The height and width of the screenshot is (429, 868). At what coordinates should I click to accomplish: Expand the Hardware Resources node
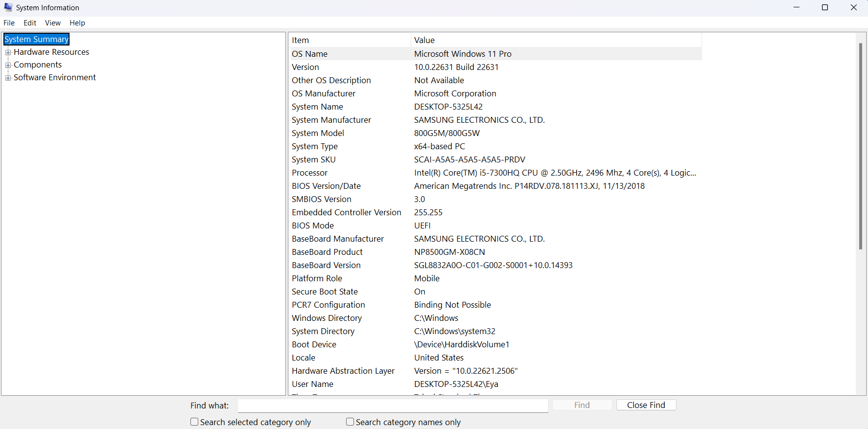coord(8,52)
